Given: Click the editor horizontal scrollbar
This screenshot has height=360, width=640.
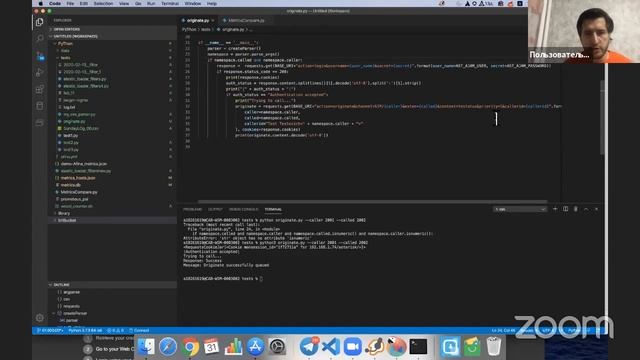Looking at the screenshot, I should [x=372, y=201].
